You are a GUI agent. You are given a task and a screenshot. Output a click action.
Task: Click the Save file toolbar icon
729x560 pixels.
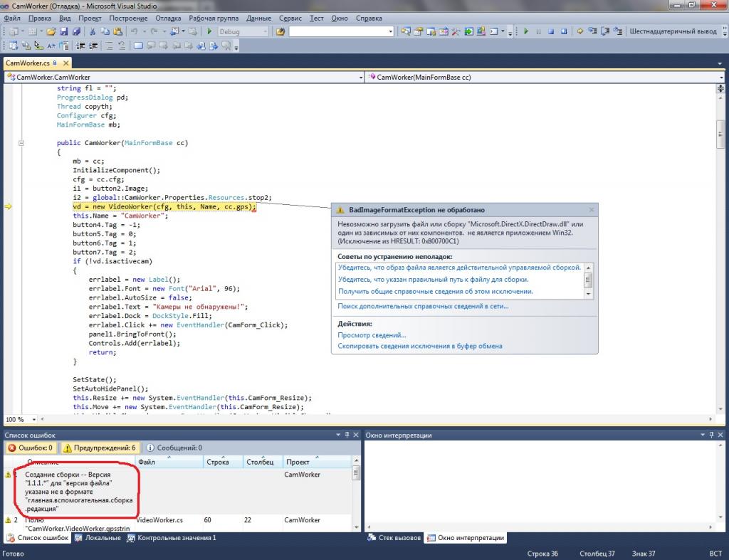coord(64,32)
